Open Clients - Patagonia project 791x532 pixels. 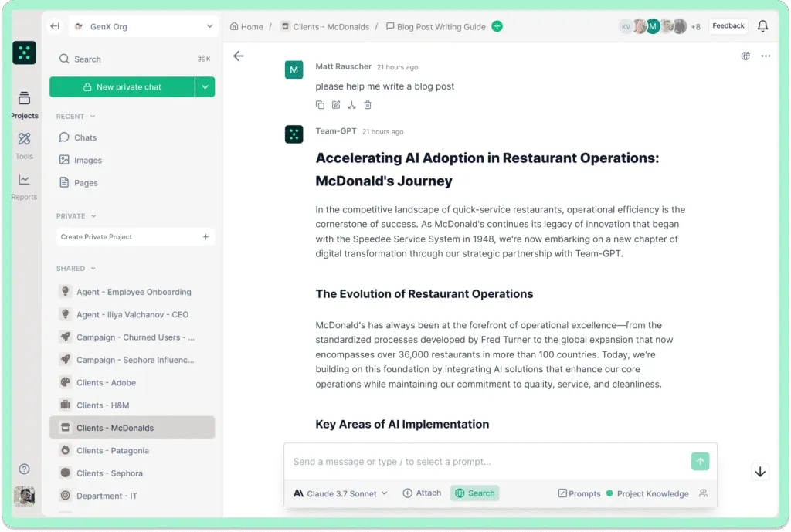pos(132,450)
